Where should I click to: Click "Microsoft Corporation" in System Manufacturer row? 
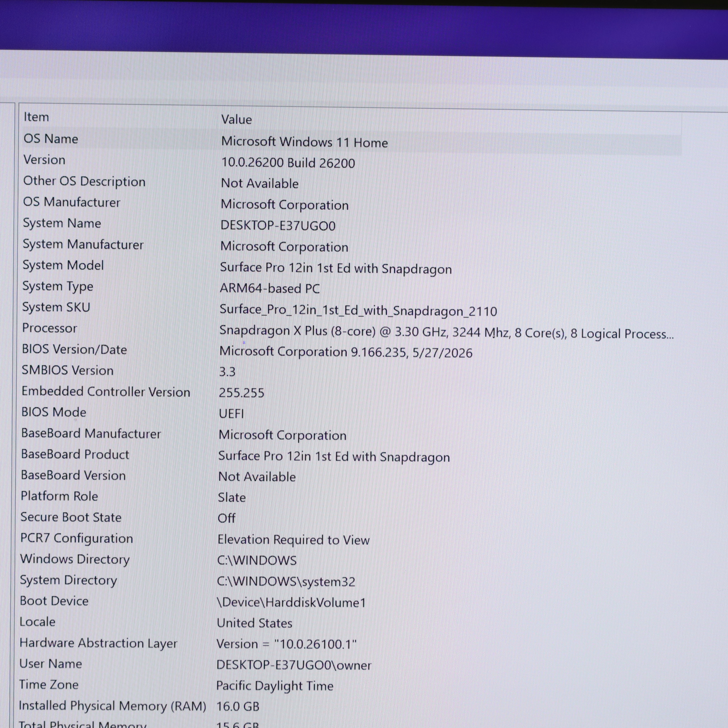click(x=284, y=247)
